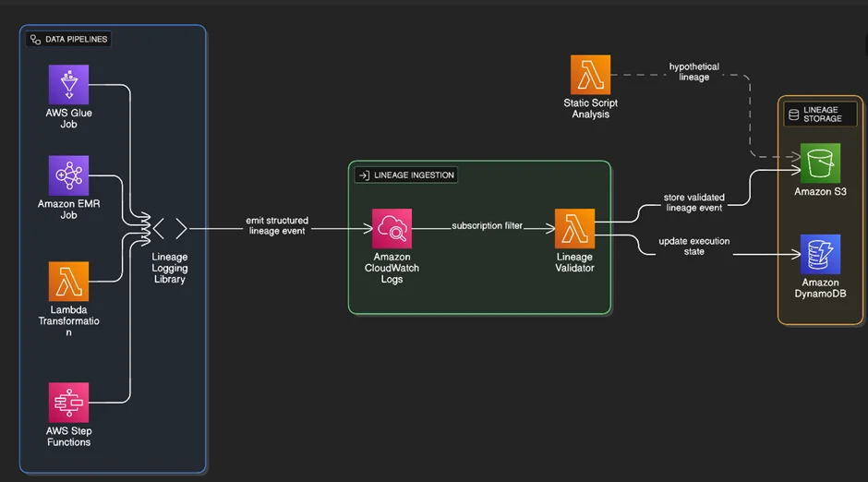Select the 'emit structured lineage event' label
This screenshot has width=868, height=482.
pyautogui.click(x=277, y=226)
